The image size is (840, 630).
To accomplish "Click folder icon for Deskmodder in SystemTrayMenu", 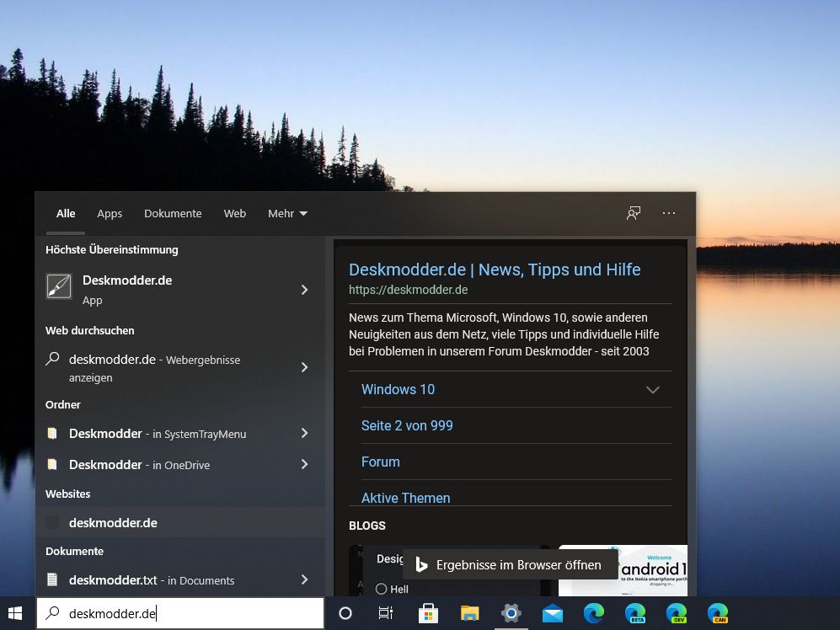I will pos(52,434).
